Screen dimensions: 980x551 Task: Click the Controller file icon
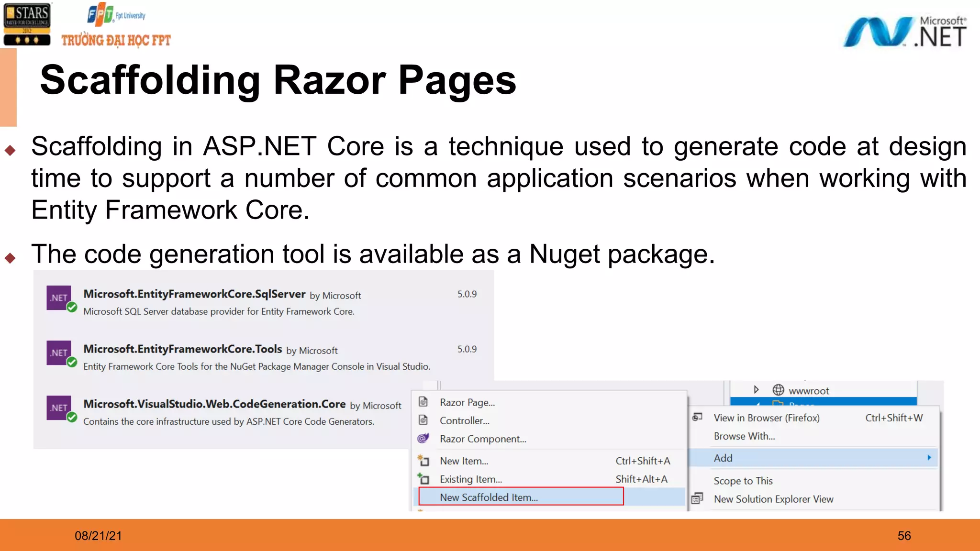point(423,420)
